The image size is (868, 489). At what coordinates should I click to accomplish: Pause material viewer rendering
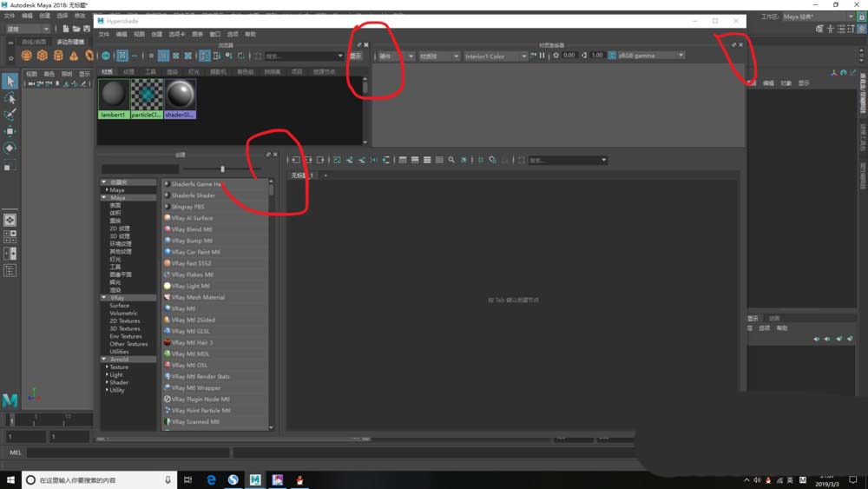[x=542, y=56]
